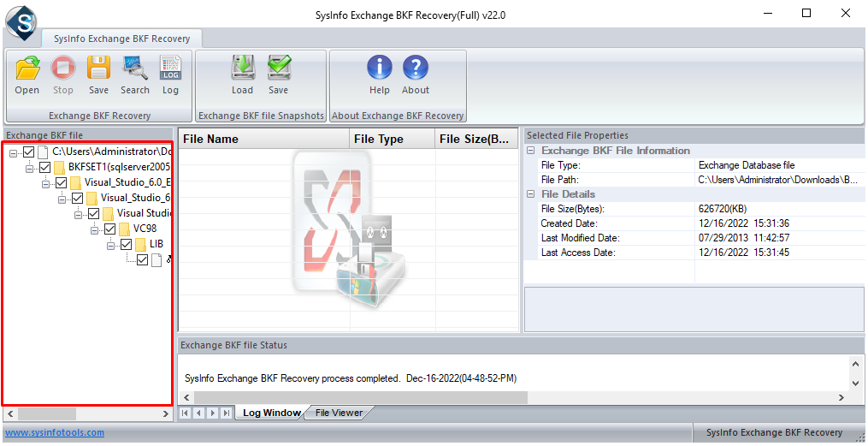Uncheck the LIB folder checkbox
Image resolution: width=868 pixels, height=446 pixels.
tap(127, 244)
